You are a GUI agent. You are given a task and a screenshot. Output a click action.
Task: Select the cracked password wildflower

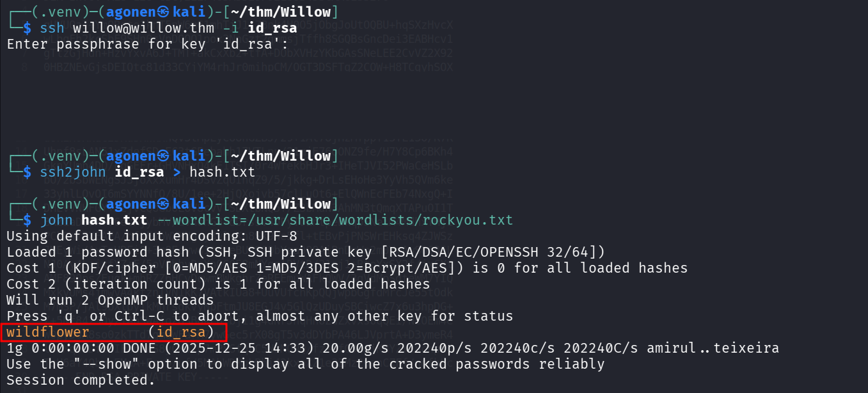(x=48, y=332)
